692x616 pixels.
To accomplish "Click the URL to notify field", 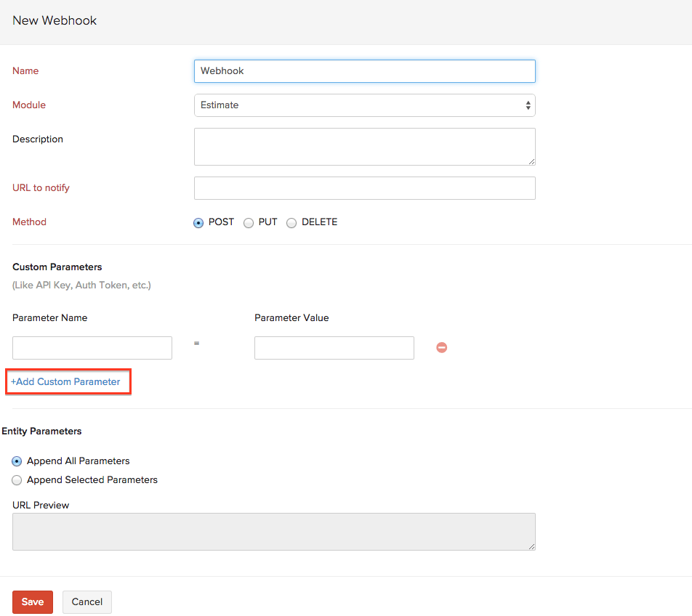I will coord(364,187).
